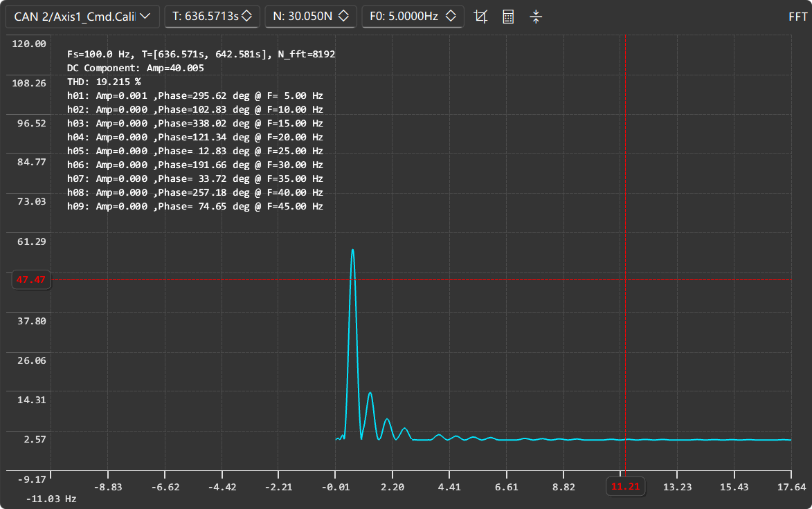Screen dimensions: 812x509
Task: Click the tallest peak of the cyan spectrum
Action: point(352,250)
